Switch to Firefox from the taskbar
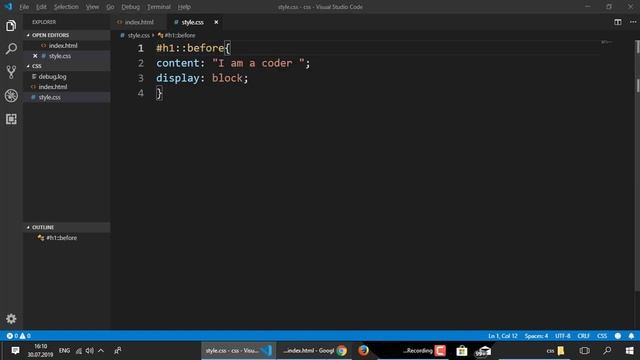The width and height of the screenshot is (640, 360). point(363,351)
